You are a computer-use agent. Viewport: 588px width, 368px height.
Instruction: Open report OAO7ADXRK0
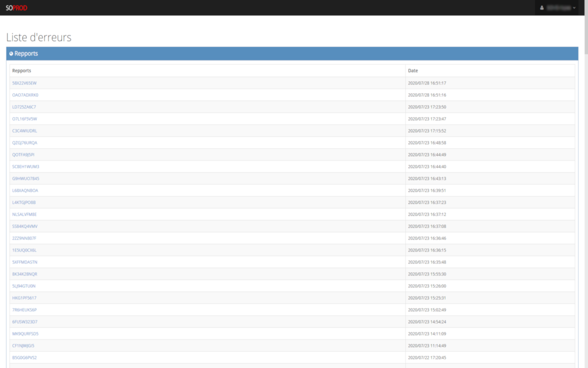[x=25, y=95]
